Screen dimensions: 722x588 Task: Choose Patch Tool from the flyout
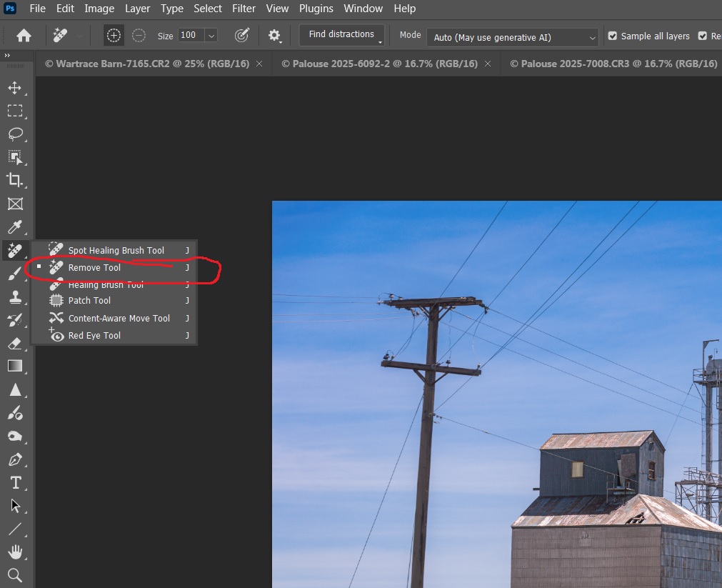coord(89,301)
